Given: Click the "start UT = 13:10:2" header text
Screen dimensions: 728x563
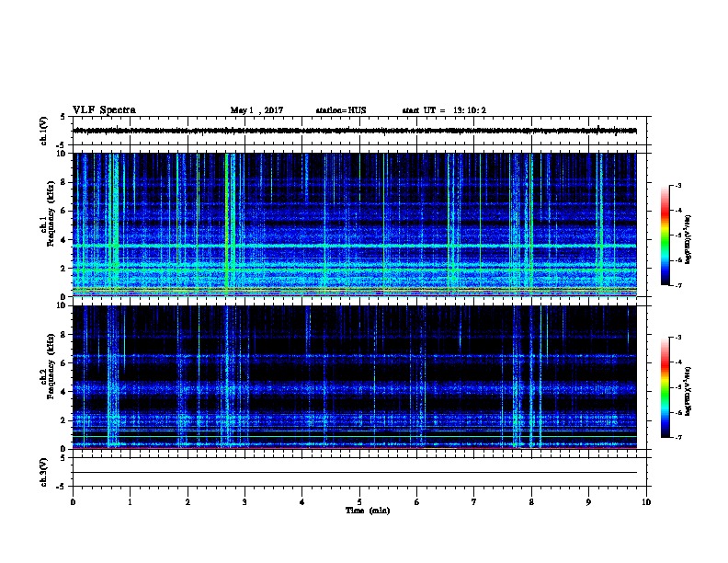Looking at the screenshot, I should tap(444, 110).
